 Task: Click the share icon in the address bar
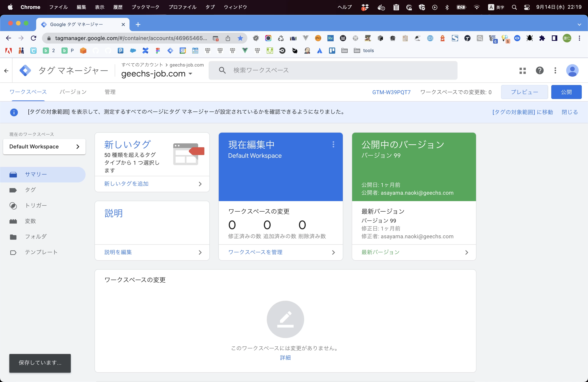[x=228, y=38]
